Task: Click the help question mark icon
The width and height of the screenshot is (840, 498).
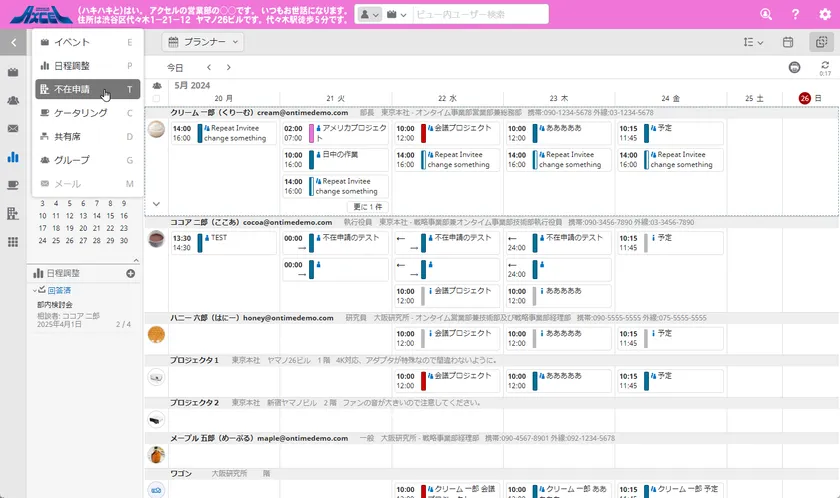Action: click(795, 14)
